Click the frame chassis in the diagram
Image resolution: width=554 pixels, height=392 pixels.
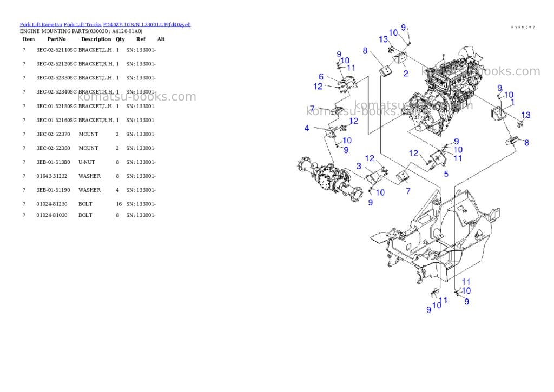[434, 236]
